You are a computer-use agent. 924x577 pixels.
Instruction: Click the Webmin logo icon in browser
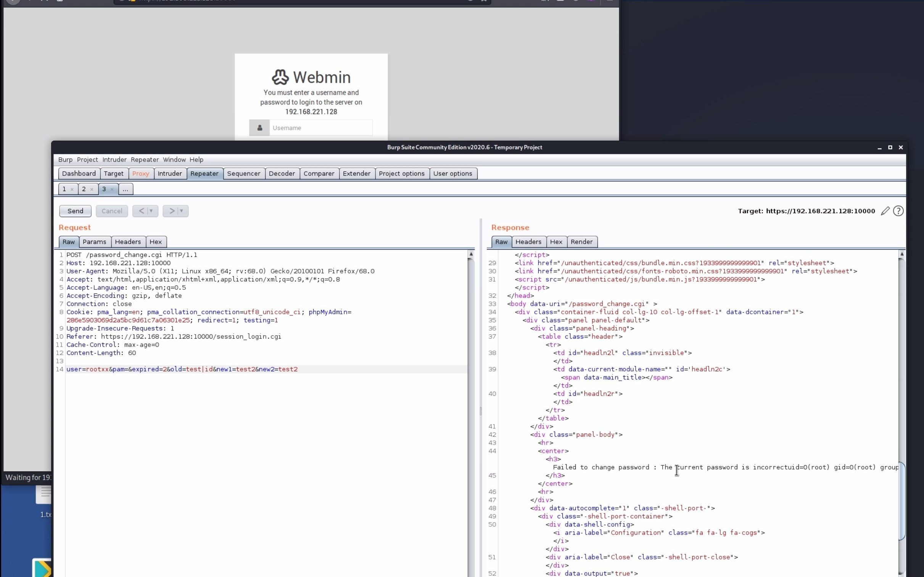click(x=280, y=77)
